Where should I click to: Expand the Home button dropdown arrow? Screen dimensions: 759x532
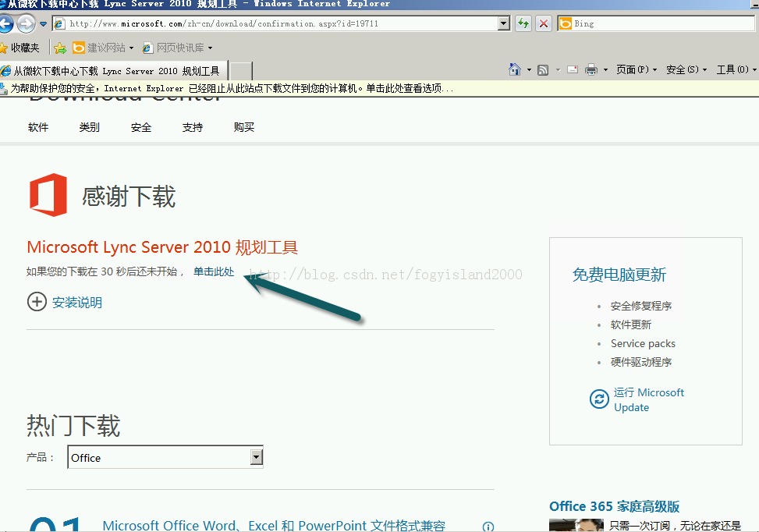point(529,69)
